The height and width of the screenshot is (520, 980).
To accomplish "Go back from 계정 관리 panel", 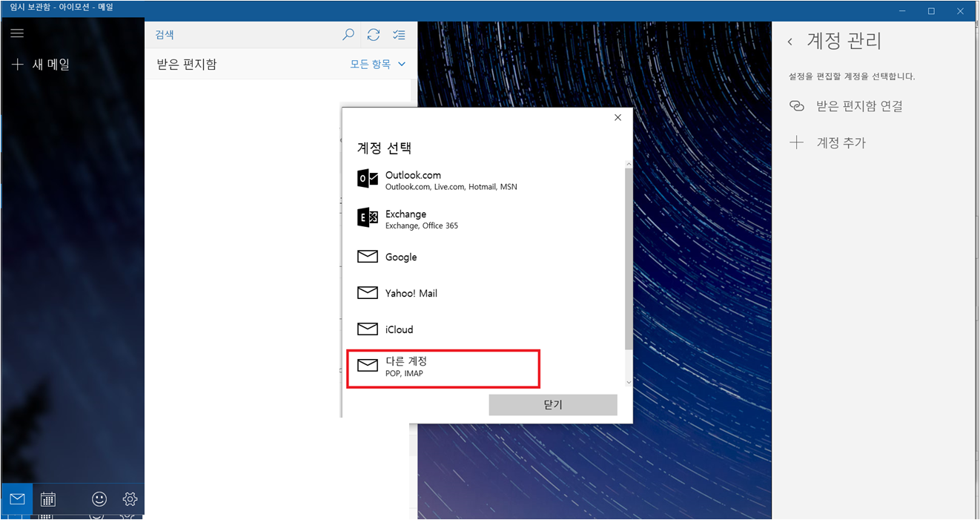I will pos(790,42).
